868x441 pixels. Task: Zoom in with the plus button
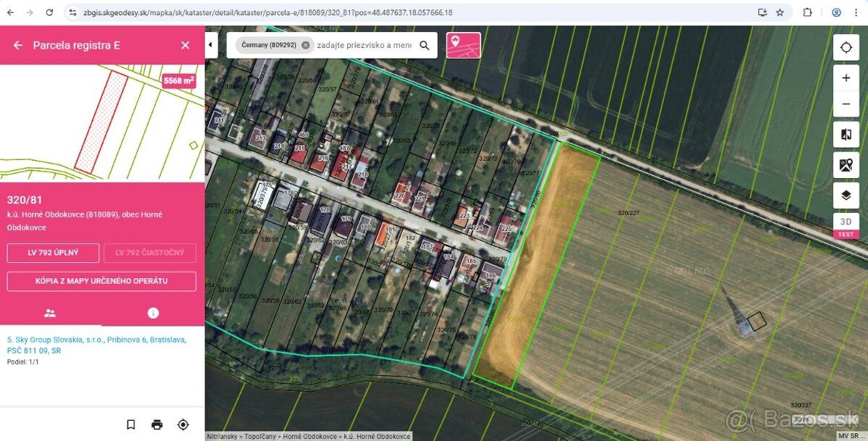click(x=846, y=78)
